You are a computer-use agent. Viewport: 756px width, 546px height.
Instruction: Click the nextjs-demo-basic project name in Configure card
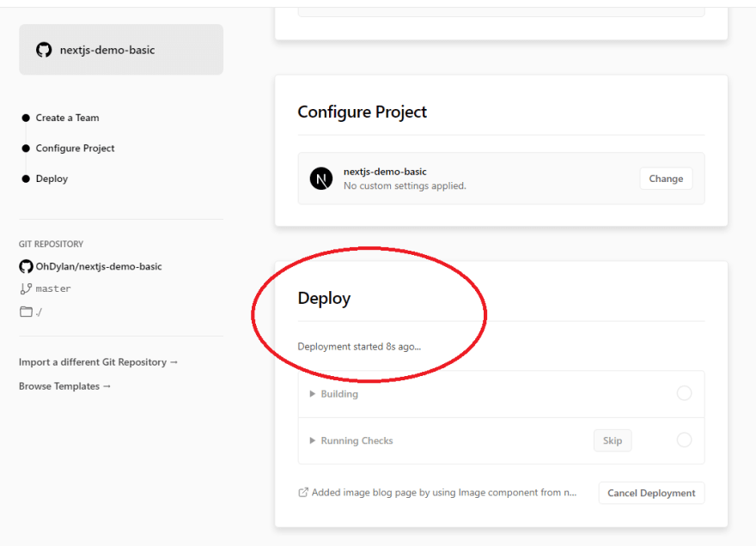pyautogui.click(x=385, y=172)
